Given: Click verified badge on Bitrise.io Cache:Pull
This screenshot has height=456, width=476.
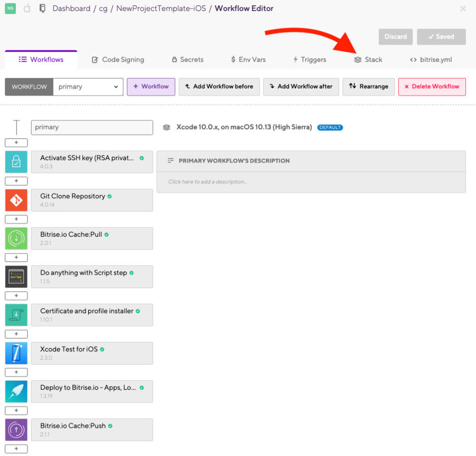Looking at the screenshot, I should 106,235.
